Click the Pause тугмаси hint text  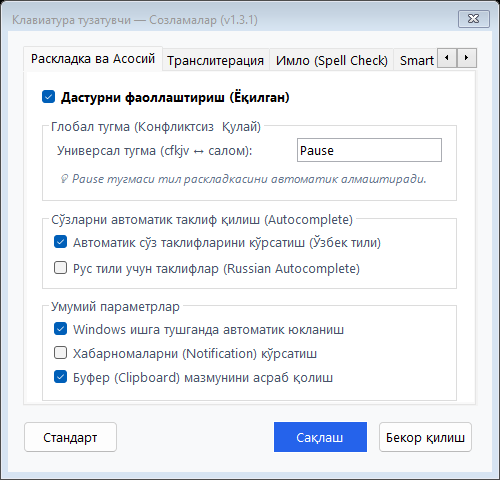pyautogui.click(x=243, y=179)
